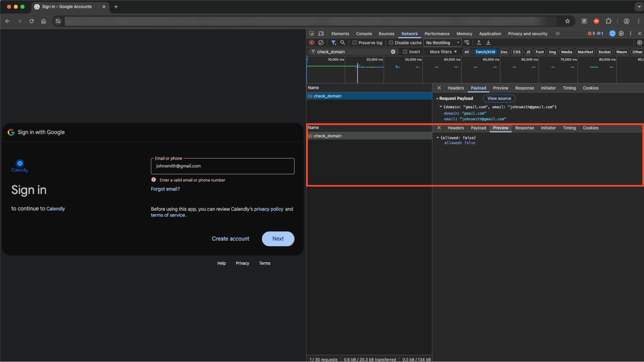
Task: Click the Forgot email? link
Action: (x=165, y=189)
